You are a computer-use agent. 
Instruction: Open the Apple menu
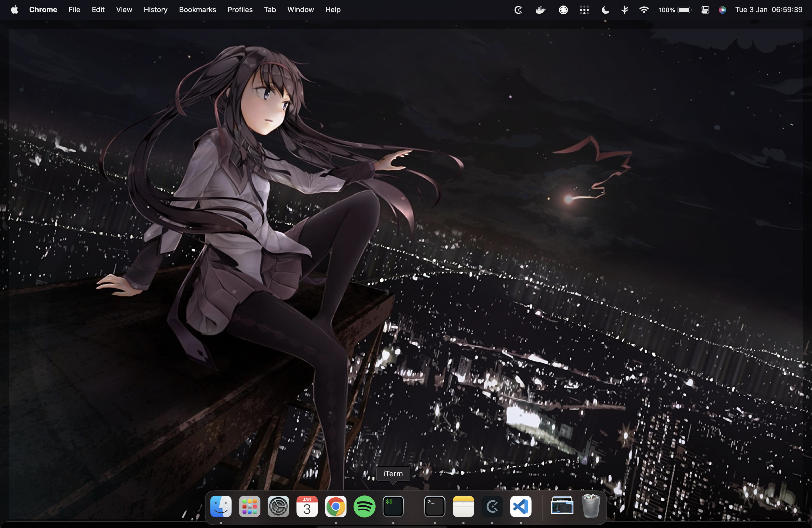[14, 10]
